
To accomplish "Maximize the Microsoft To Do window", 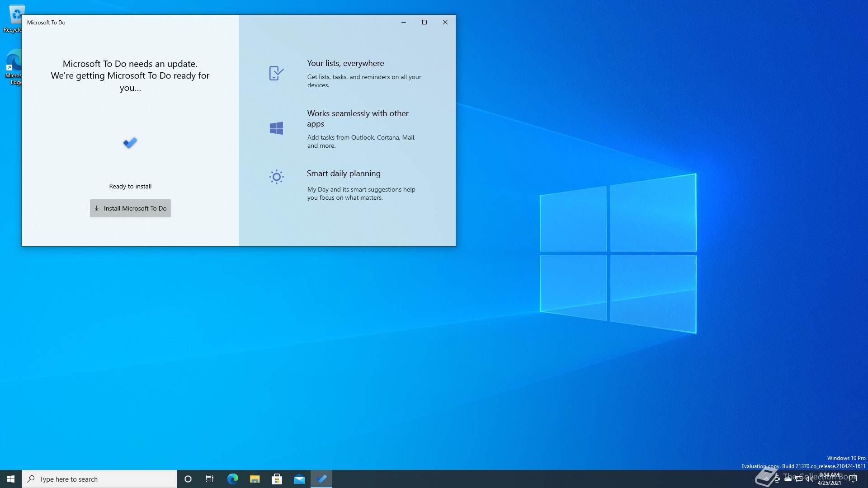I will tap(425, 22).
